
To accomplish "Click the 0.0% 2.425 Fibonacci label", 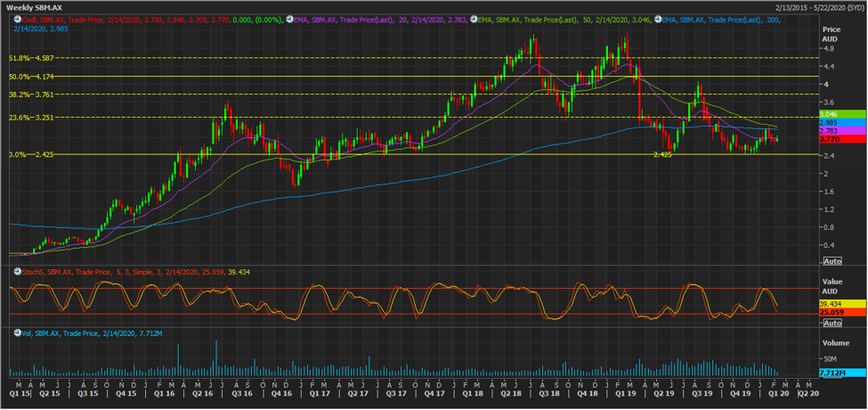I will coord(30,154).
